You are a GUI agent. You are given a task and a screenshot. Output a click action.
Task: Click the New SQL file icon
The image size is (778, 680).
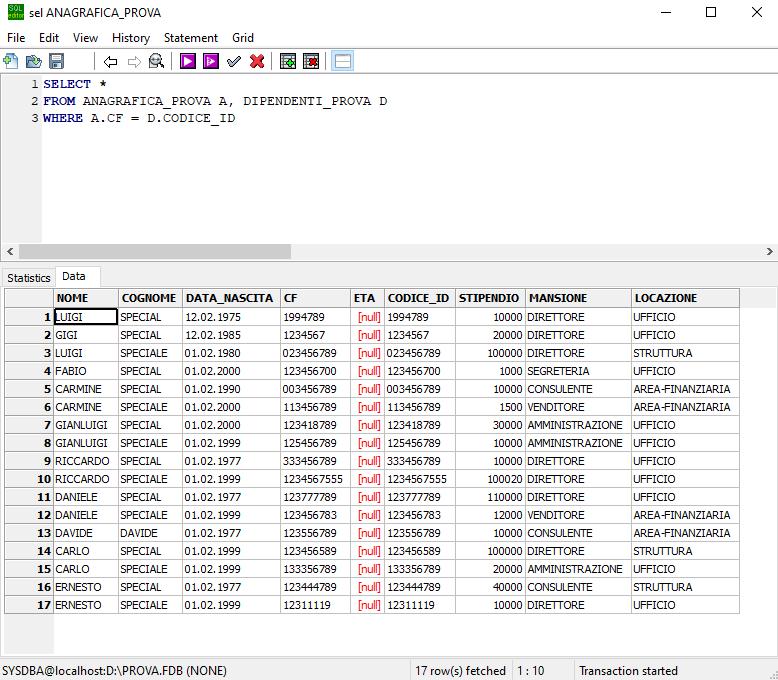11,62
